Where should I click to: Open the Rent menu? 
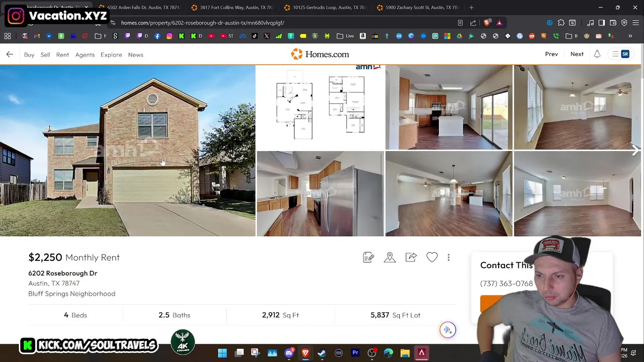click(62, 55)
